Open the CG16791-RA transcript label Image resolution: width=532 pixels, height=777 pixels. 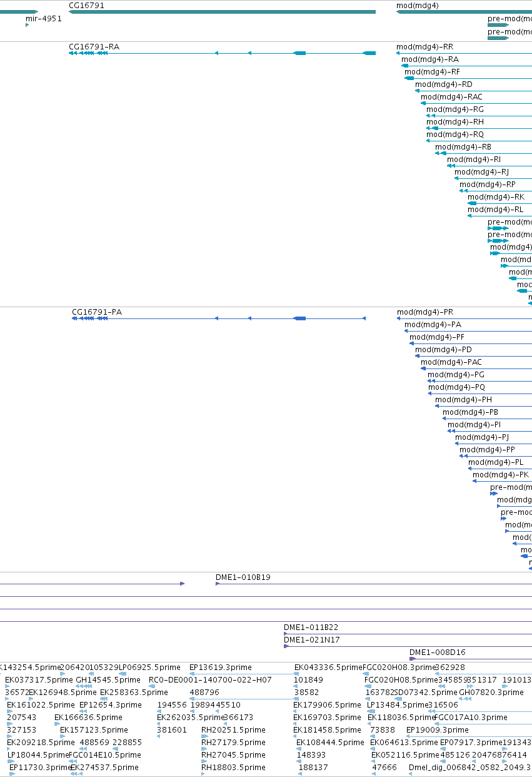click(94, 46)
